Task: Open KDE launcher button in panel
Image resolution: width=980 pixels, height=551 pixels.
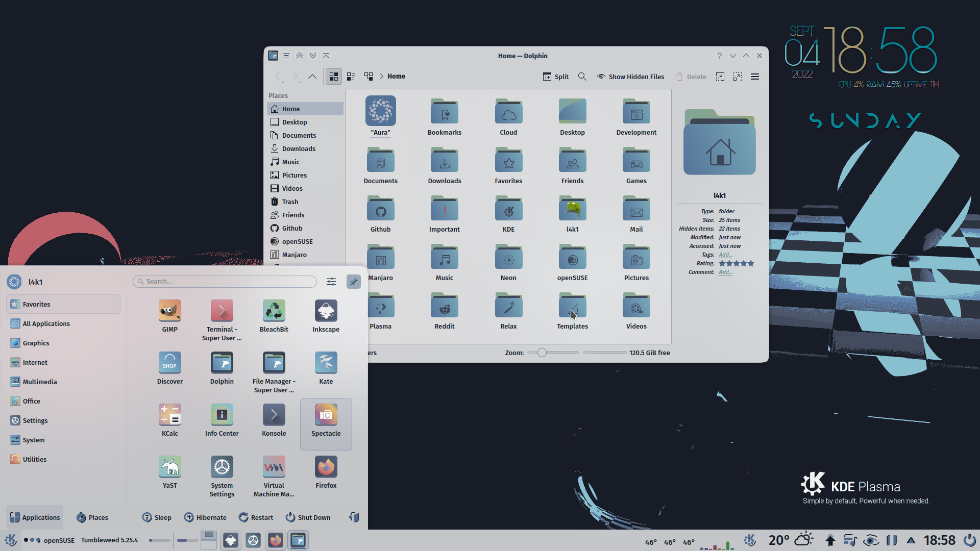Action: point(11,540)
